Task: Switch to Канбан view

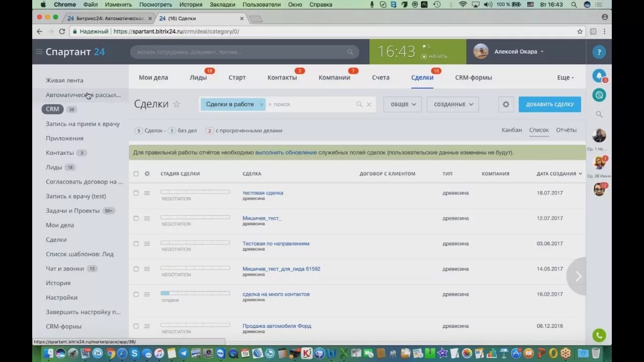Action: click(x=512, y=130)
